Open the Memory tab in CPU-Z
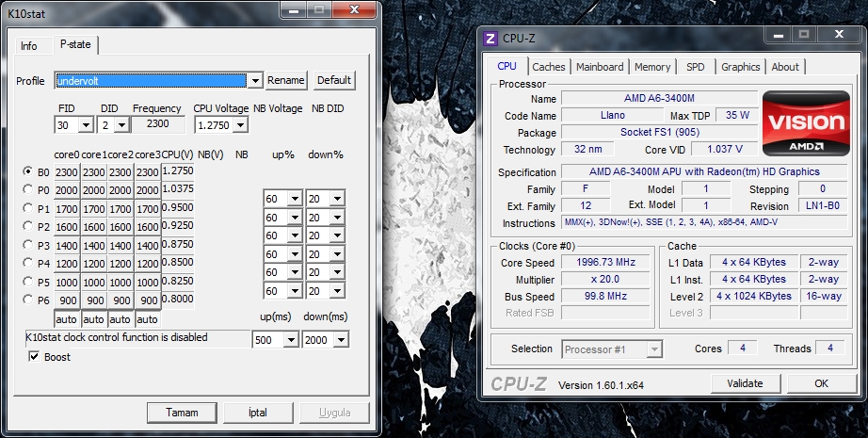The width and height of the screenshot is (868, 438). pos(652,67)
